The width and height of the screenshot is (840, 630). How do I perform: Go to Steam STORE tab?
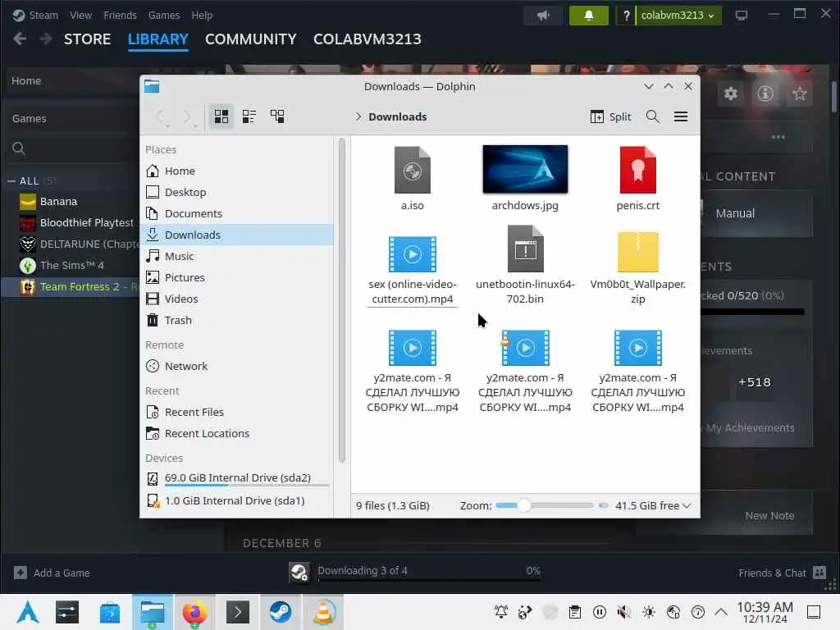tap(87, 39)
